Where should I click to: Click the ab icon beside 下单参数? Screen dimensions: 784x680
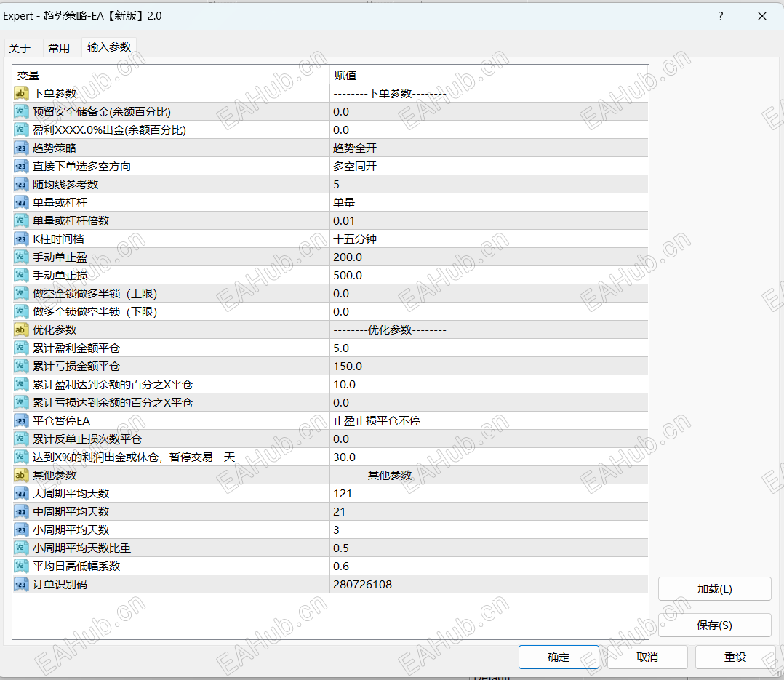tap(20, 93)
